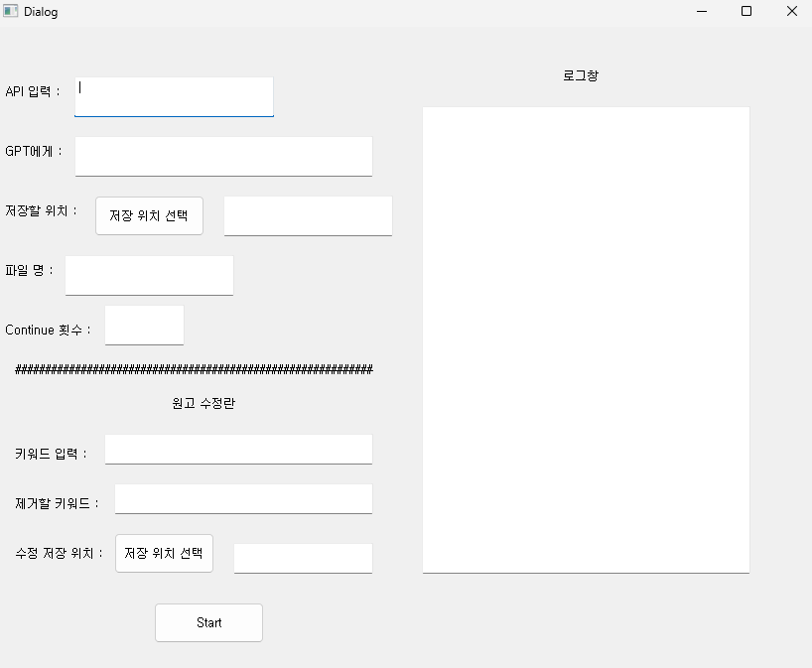Click the GPT에게 input box
The width and height of the screenshot is (812, 668).
(223, 156)
